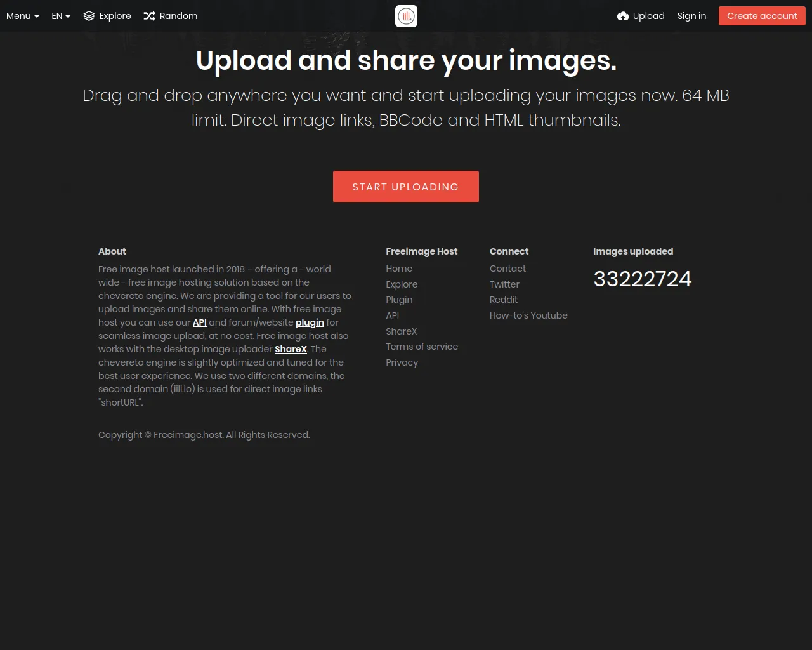Open the Plugin footer link
Screen dimensions: 812x650
399,300
